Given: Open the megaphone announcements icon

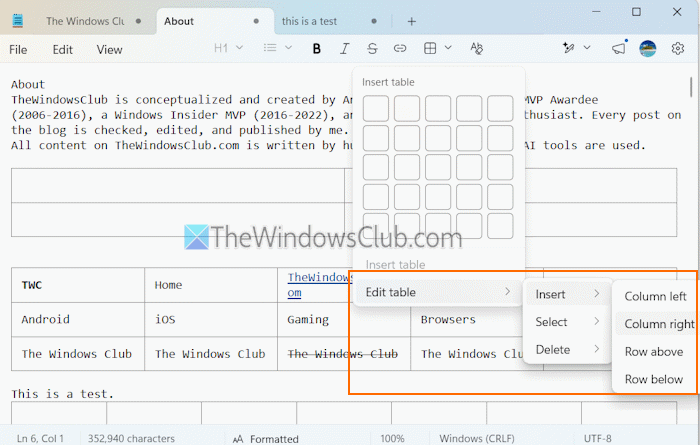Looking at the screenshot, I should (x=619, y=48).
